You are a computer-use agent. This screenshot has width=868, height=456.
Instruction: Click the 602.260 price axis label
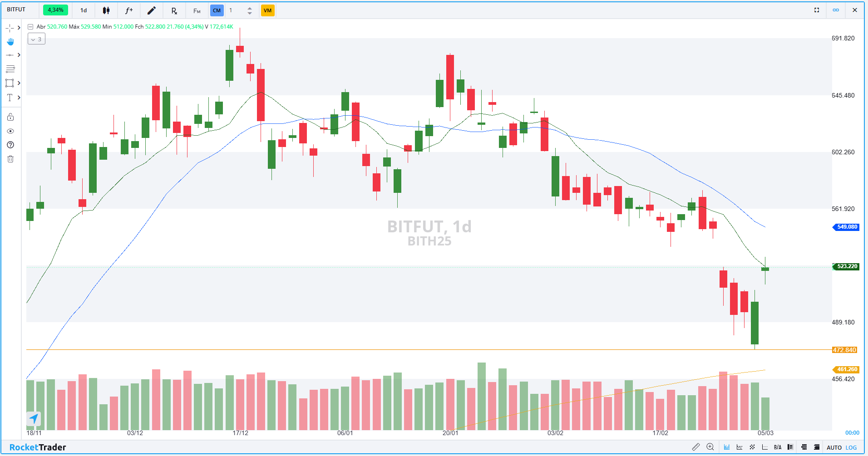click(843, 152)
